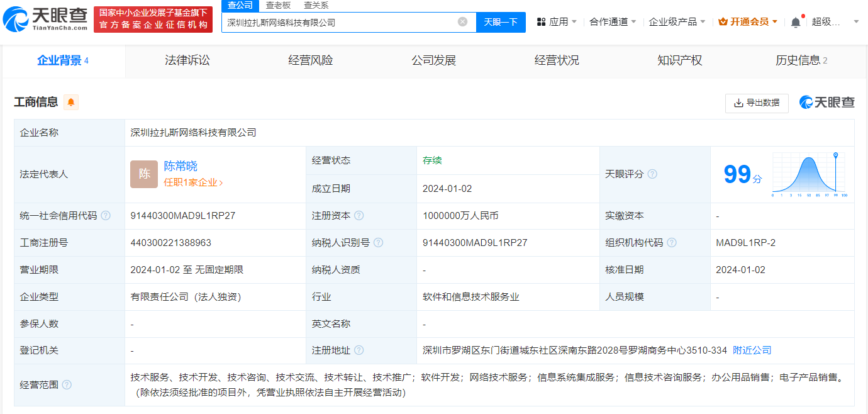Click the orange alert bell beside 工商信息
Viewport: 868px width, 414px height.
point(71,102)
